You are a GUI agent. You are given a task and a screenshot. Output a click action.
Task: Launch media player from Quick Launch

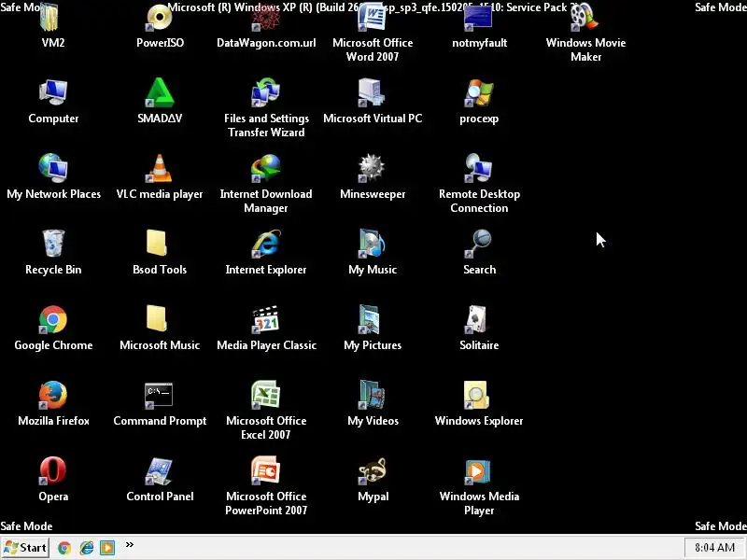107,548
